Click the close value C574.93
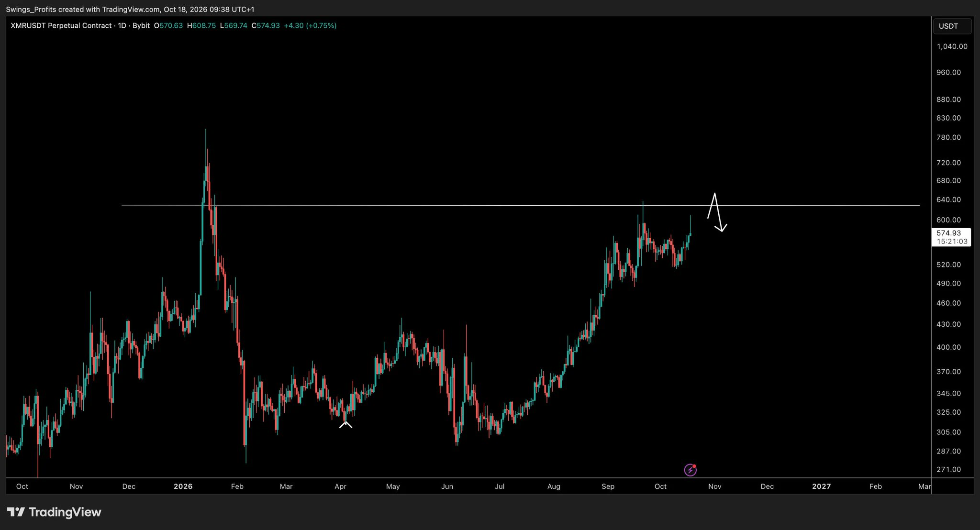The image size is (980, 530). pos(266,25)
